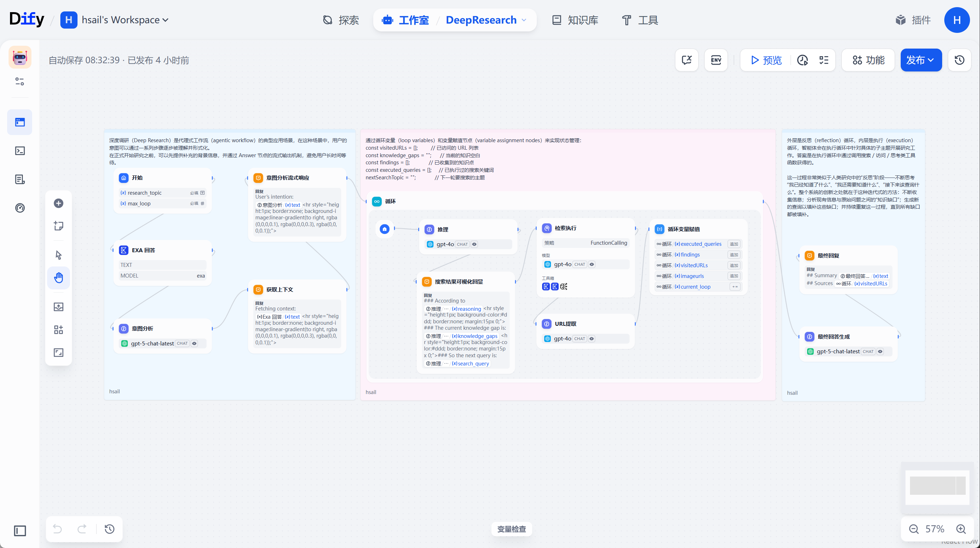Open the API access terminal icon
The image size is (980, 548).
[20, 151]
